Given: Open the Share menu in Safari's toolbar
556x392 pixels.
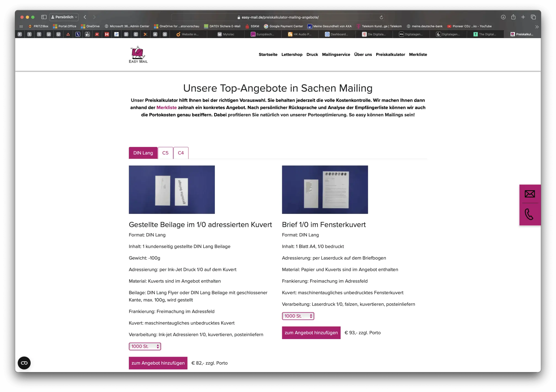Looking at the screenshot, I should (513, 17).
